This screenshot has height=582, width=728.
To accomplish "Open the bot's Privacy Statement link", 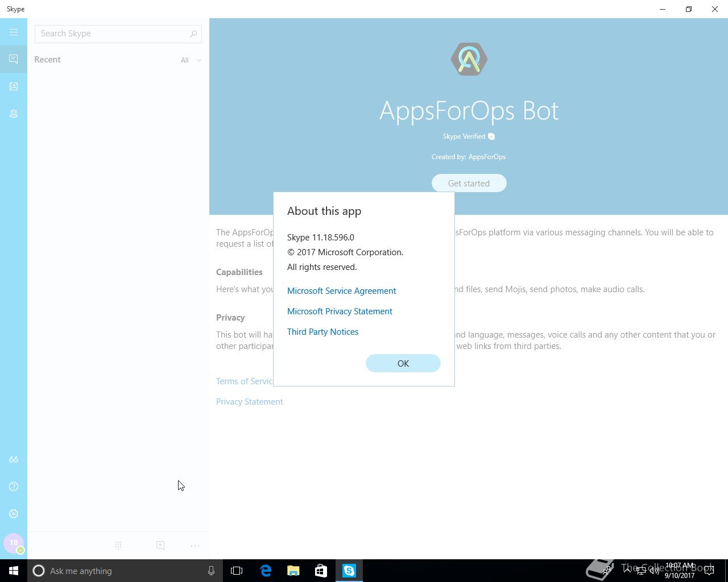I will [x=250, y=402].
